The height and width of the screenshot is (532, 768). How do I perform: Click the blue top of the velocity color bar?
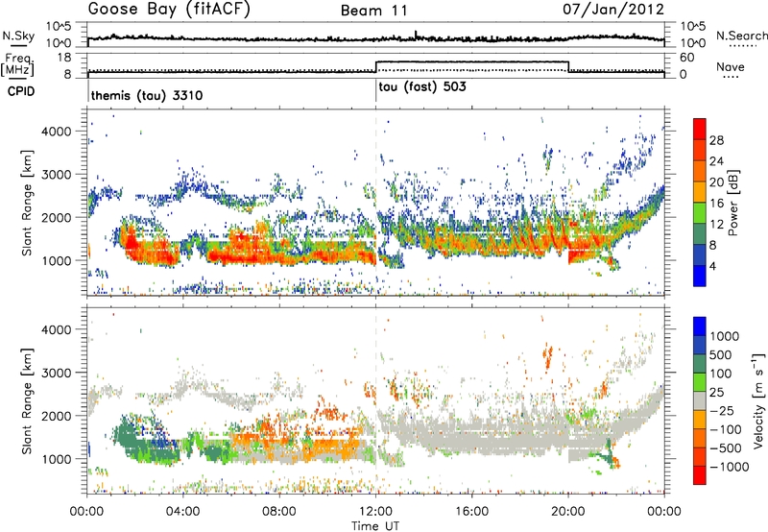[700, 326]
